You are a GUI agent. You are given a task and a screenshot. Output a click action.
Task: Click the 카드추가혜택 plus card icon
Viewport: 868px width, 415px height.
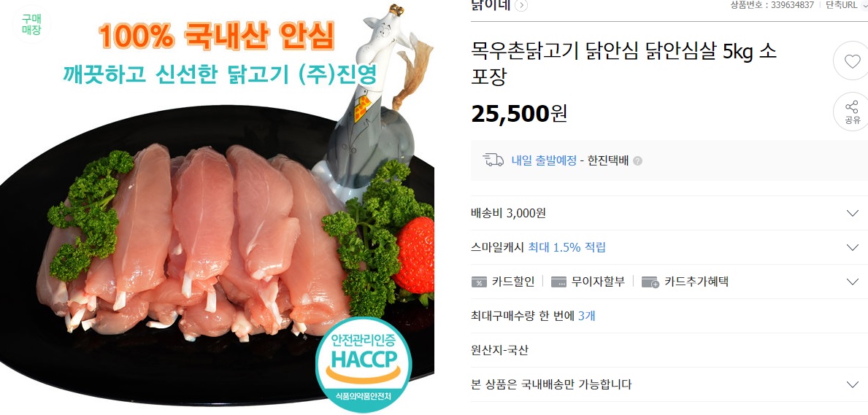(650, 282)
